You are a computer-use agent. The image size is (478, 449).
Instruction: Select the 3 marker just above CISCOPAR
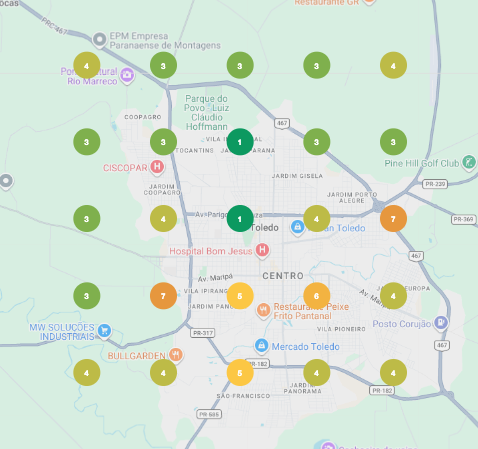163,142
